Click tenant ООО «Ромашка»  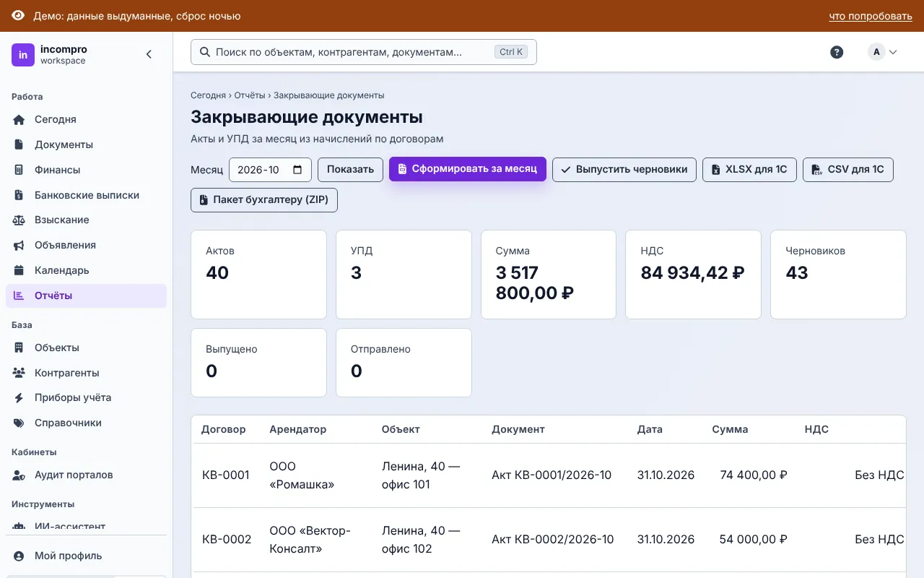tap(302, 475)
